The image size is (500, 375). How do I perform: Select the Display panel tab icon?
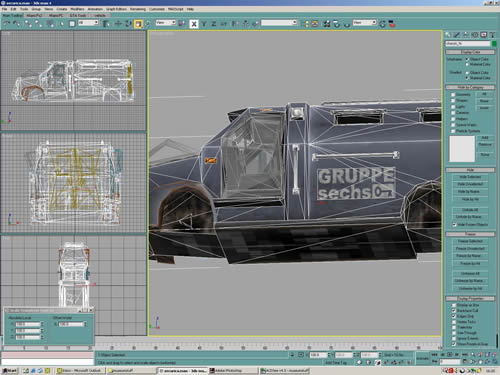pos(484,34)
